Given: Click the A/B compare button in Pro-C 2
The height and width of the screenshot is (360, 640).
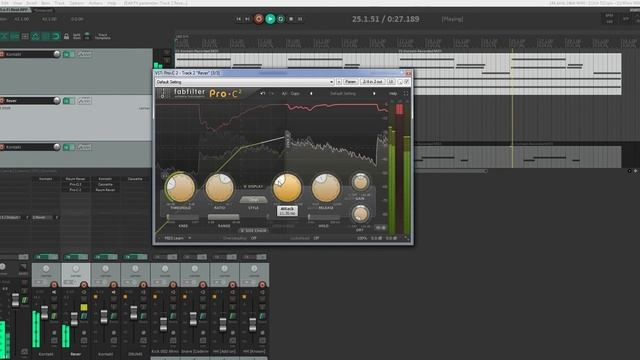Looking at the screenshot, I should point(284,93).
